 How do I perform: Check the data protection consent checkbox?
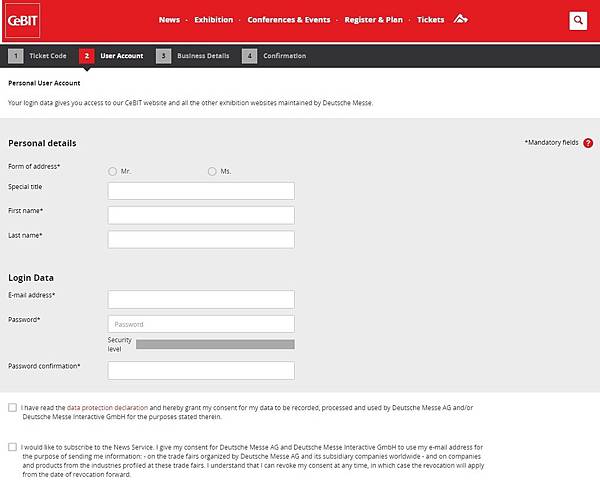(x=12, y=407)
